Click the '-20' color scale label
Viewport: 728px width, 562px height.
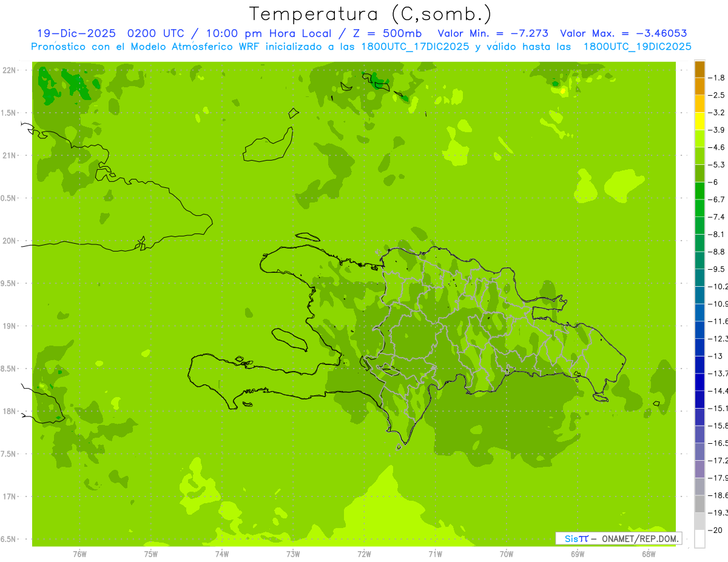pyautogui.click(x=715, y=530)
